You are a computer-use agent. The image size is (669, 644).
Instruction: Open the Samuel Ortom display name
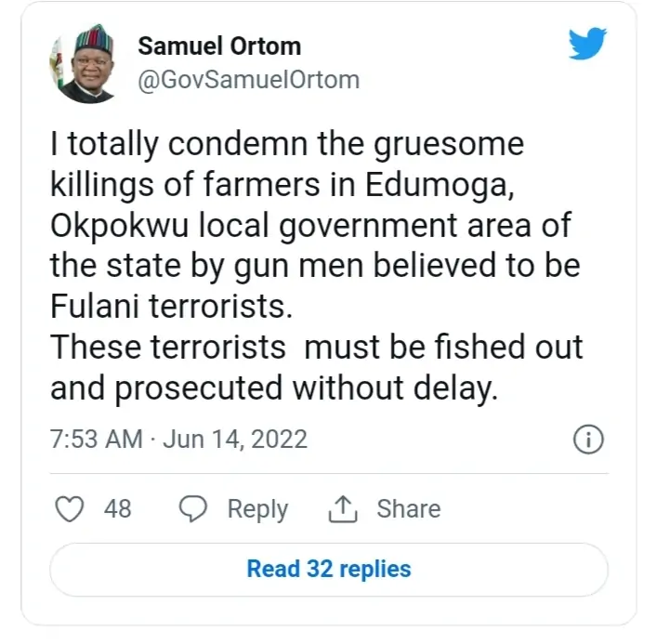(219, 46)
